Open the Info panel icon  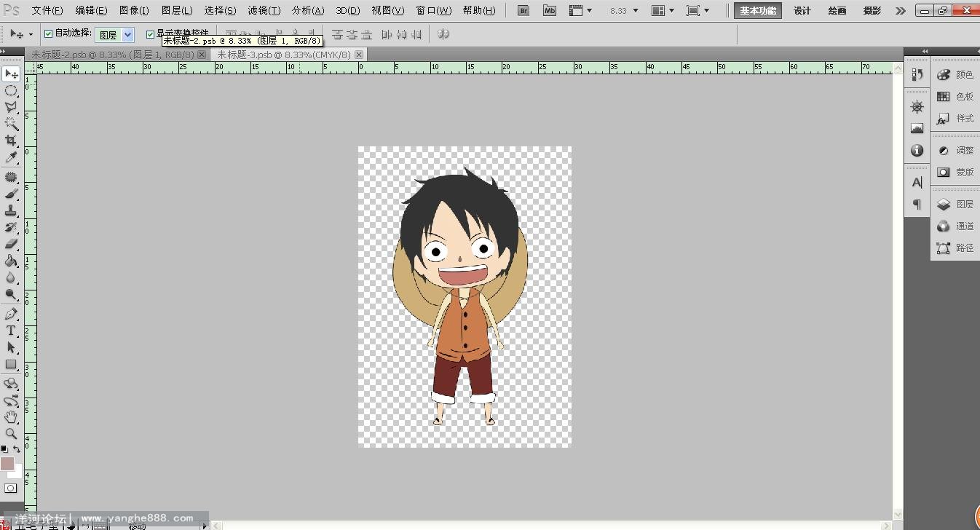coord(917,151)
